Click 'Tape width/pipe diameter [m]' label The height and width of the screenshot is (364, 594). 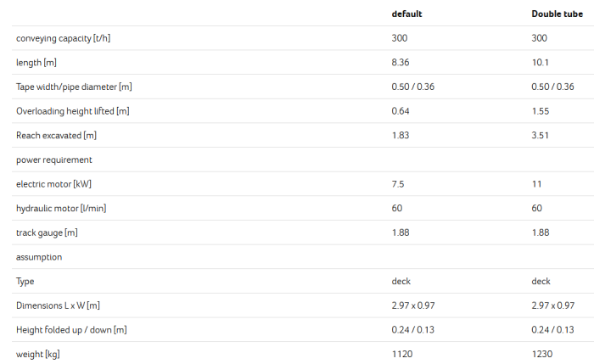coord(74,87)
